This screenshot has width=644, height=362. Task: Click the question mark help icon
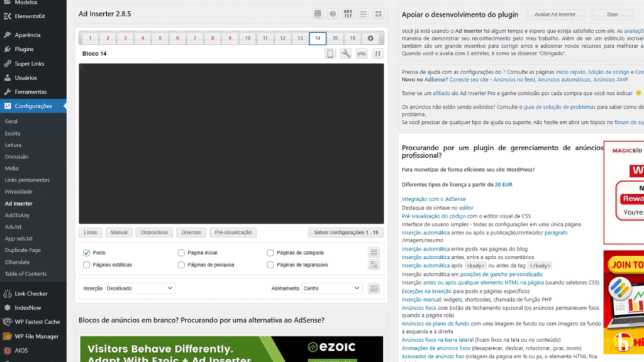(x=332, y=13)
